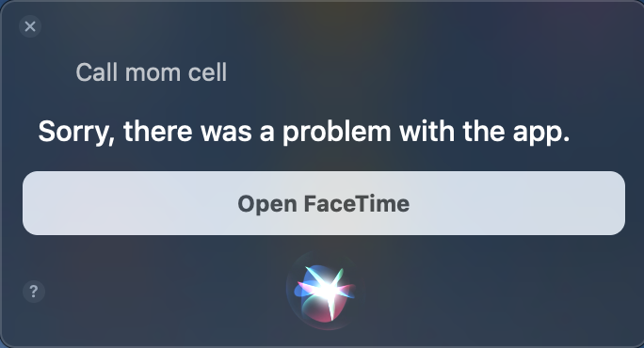644x348 pixels.
Task: Get Siri usage help
Action: coord(34,292)
